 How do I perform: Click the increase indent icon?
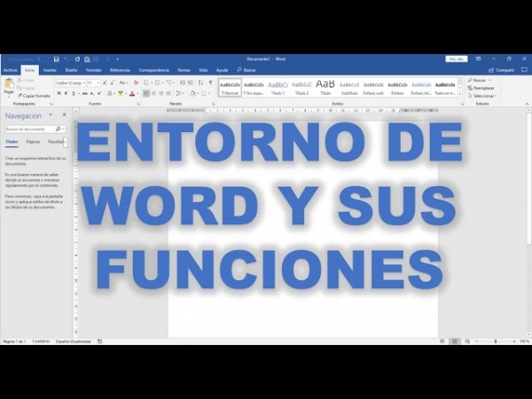[x=191, y=82]
